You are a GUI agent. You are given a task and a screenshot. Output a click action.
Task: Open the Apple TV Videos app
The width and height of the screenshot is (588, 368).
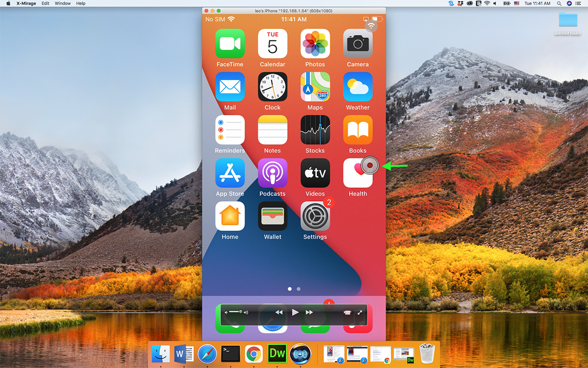pos(315,173)
